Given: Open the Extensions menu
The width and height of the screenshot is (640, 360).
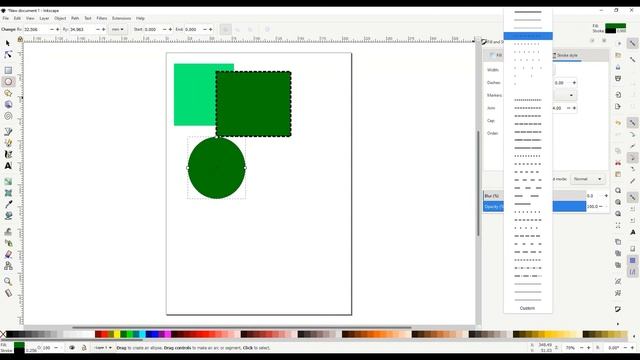Looking at the screenshot, I should (122, 18).
